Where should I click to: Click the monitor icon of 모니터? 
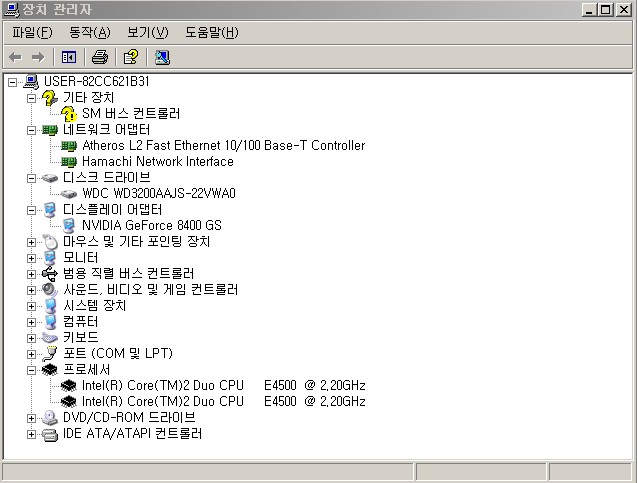[50, 258]
